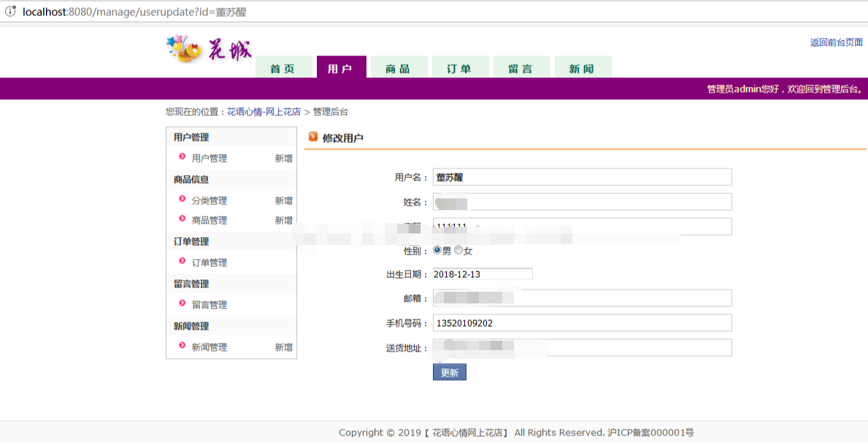Click the pink bullet icon beside 留言管理

point(182,303)
